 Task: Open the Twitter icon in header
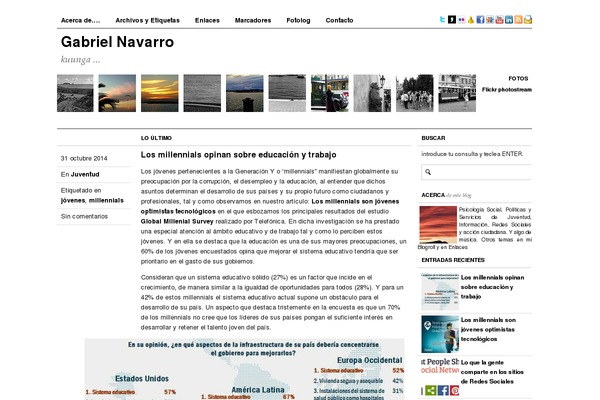(x=442, y=20)
